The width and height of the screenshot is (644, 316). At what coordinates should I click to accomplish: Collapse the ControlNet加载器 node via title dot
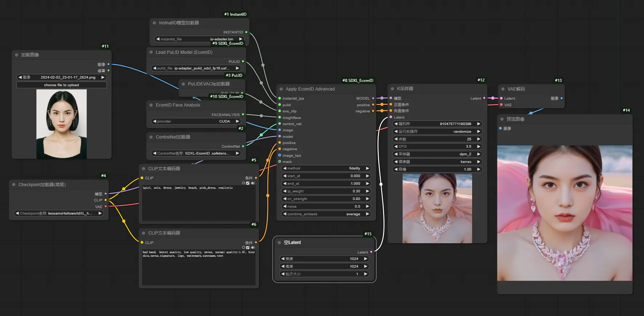point(151,137)
